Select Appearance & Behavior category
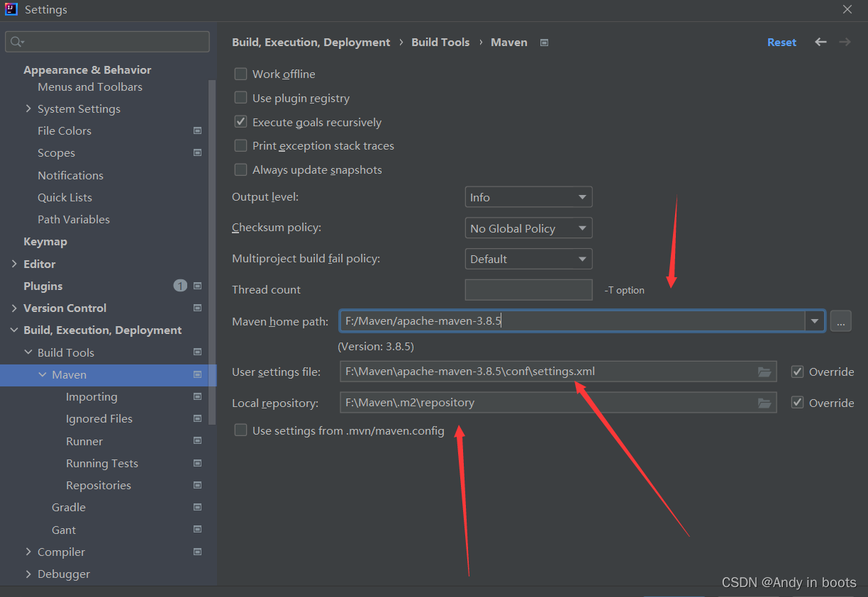This screenshot has height=597, width=868. pos(87,69)
